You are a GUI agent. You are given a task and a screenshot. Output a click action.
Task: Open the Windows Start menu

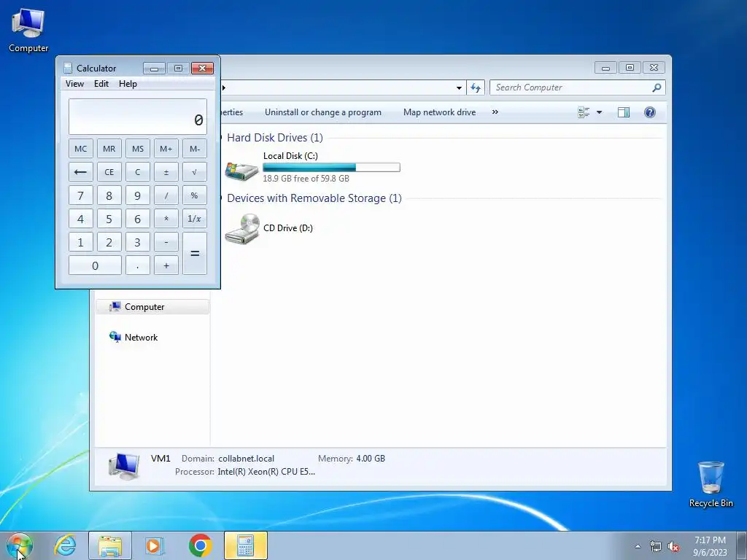[x=20, y=545]
